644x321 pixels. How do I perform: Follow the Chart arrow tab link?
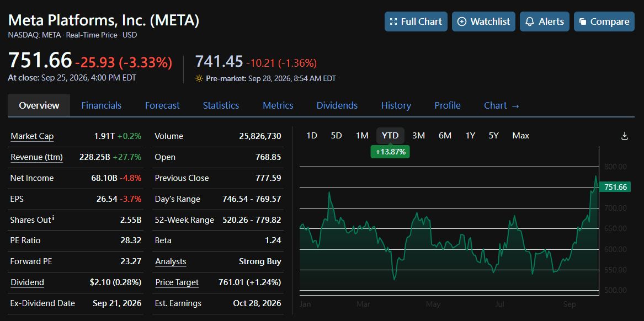[x=502, y=105]
